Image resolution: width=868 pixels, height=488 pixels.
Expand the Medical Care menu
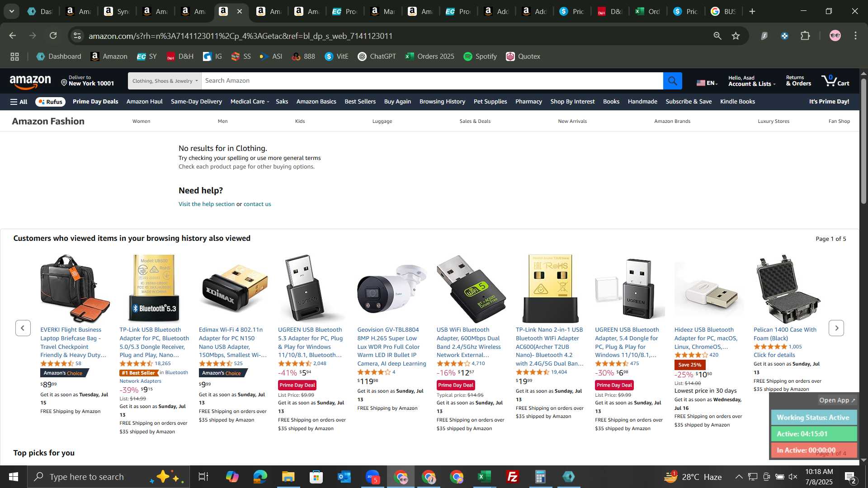pyautogui.click(x=250, y=102)
